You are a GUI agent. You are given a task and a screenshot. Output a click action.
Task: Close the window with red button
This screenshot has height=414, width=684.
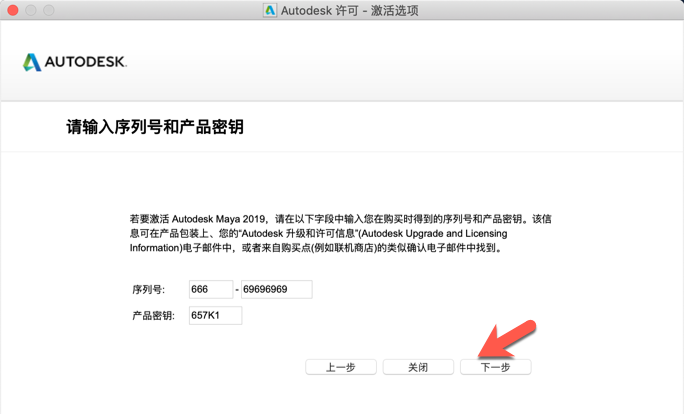(x=13, y=10)
